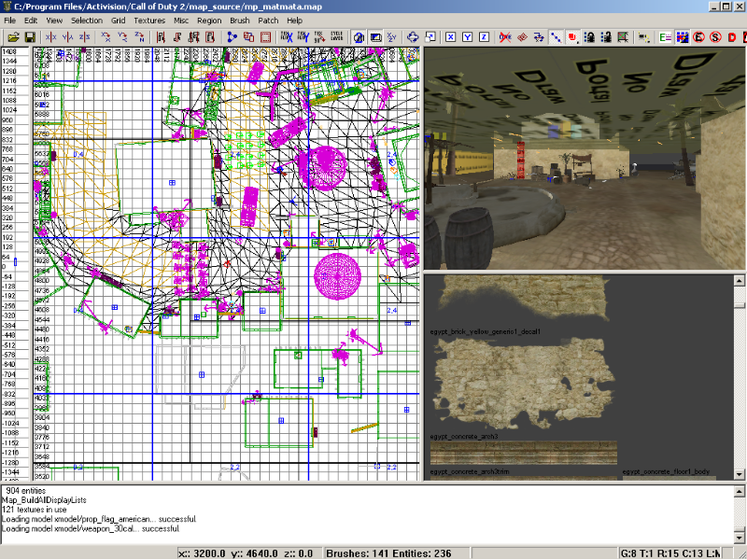Click the Select Complete Tall tool
The image size is (747, 560).
[x=161, y=37]
